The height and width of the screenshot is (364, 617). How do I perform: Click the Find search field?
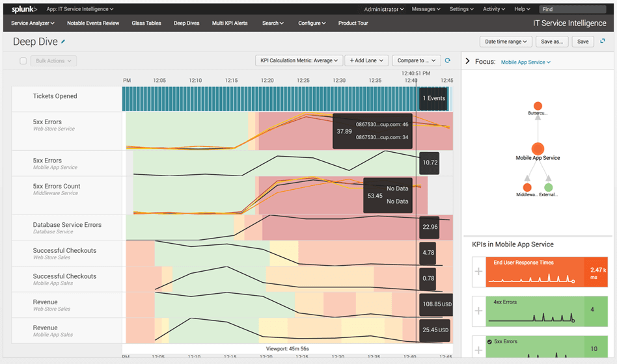572,9
